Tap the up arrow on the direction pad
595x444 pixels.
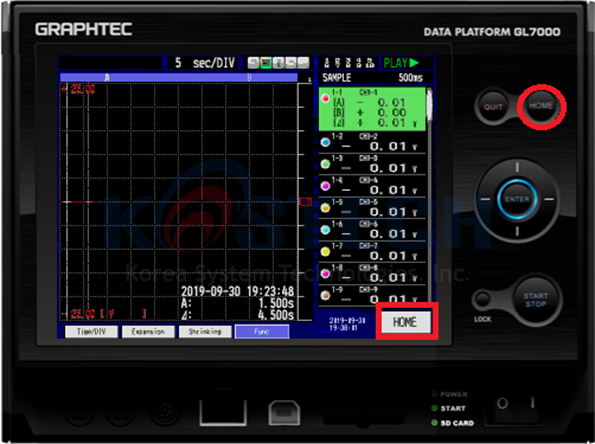[x=517, y=168]
